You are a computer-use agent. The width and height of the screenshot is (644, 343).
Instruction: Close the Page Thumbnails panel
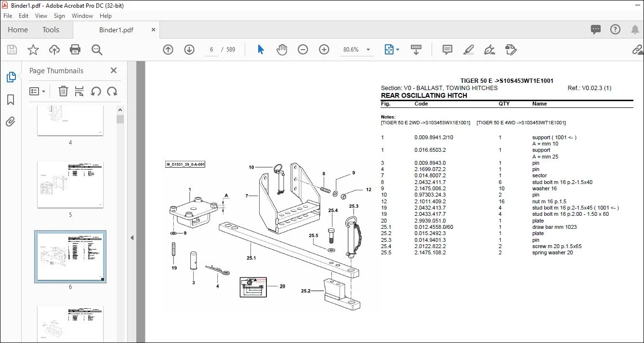pyautogui.click(x=114, y=70)
